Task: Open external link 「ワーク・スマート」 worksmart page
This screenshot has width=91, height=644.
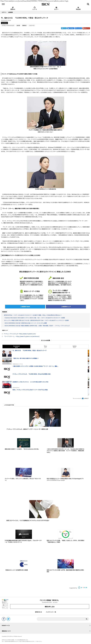Action: click(x=22, y=337)
